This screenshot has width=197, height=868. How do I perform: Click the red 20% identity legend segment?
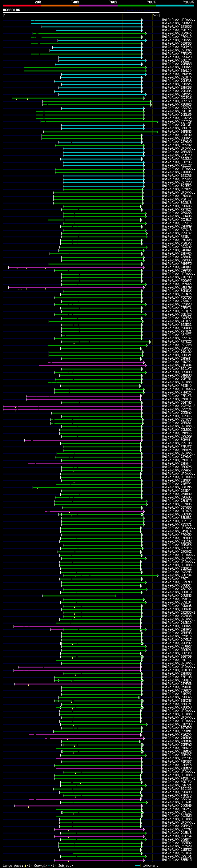(22, 6)
